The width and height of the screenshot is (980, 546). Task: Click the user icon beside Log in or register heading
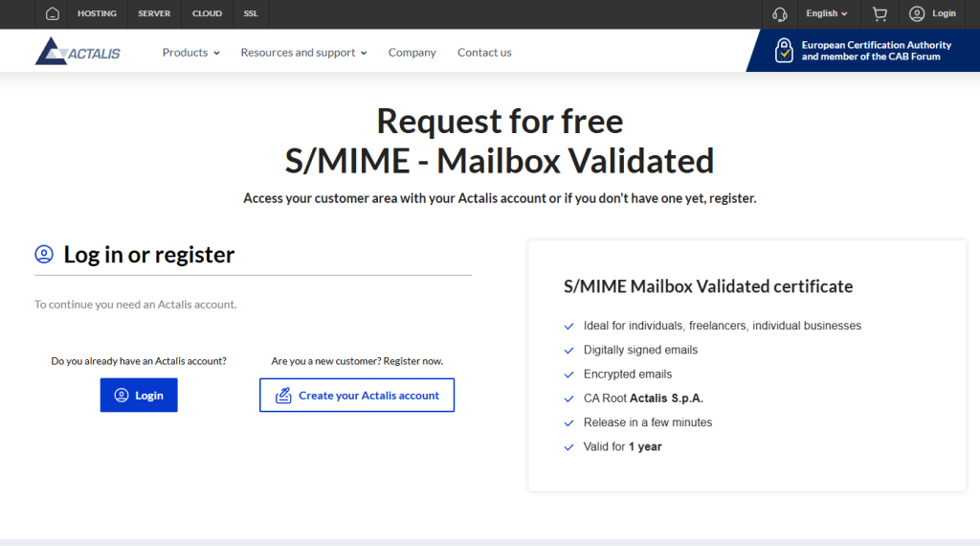point(44,255)
